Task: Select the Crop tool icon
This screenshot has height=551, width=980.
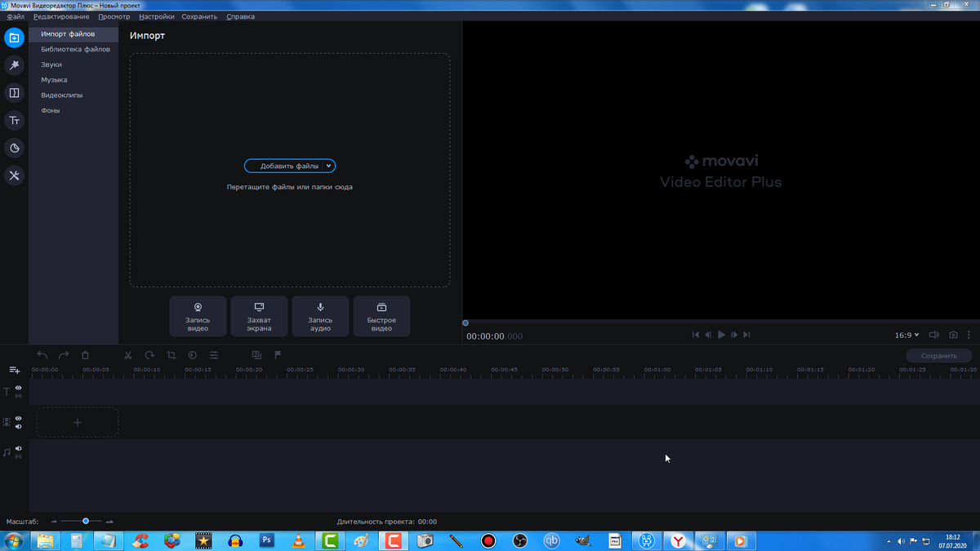Action: [171, 355]
